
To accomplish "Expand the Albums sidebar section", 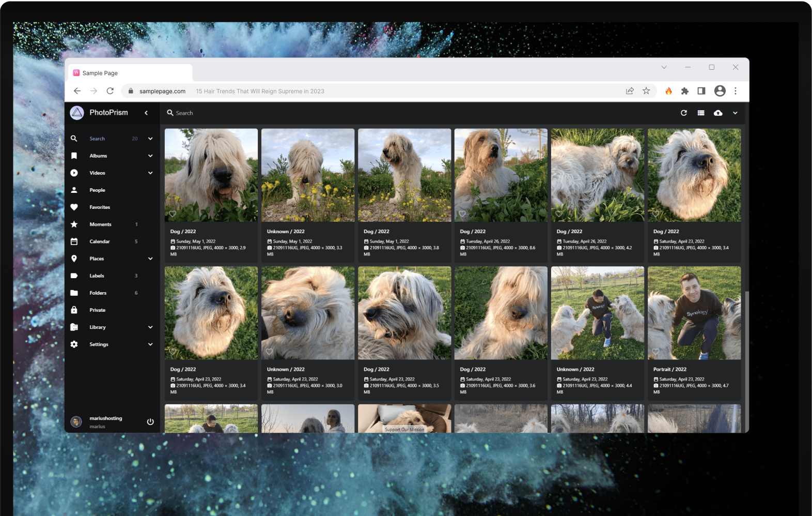I will pos(150,156).
